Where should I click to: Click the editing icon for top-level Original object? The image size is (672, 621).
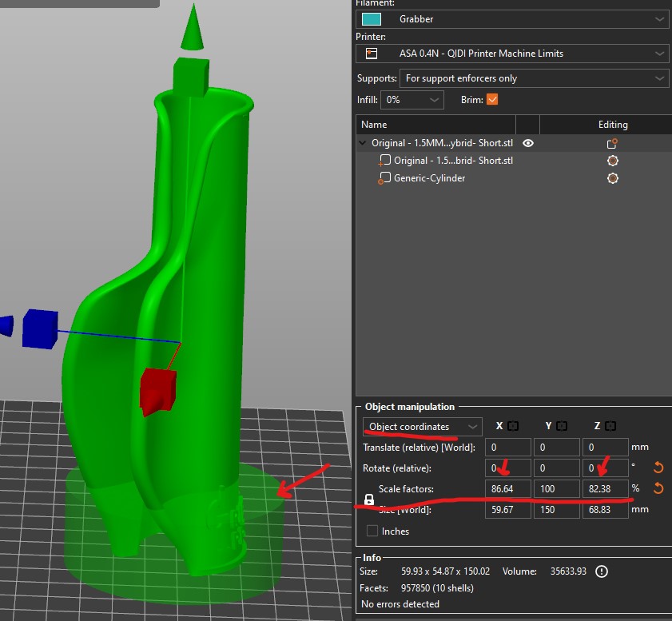[x=612, y=143]
